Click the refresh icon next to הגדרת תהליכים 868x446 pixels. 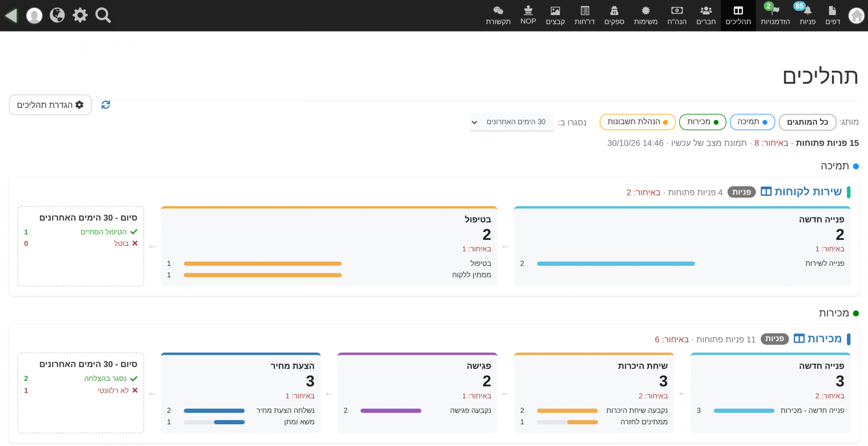pyautogui.click(x=106, y=105)
